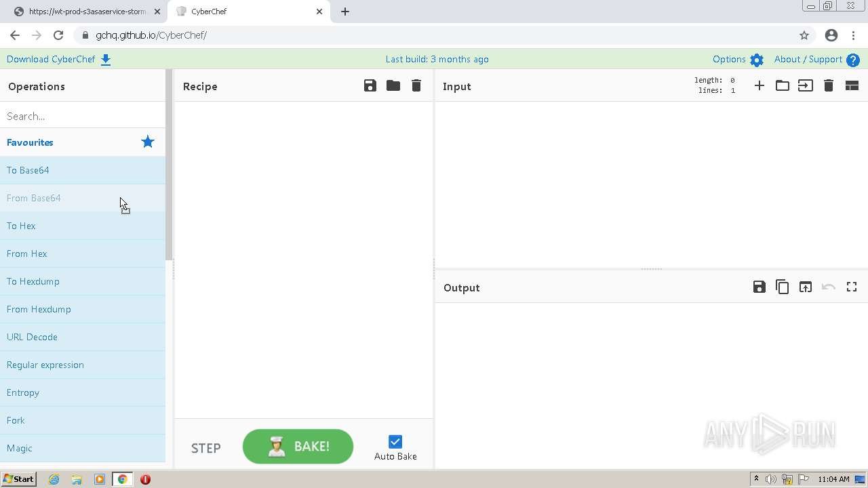
Task: Click inside the Input text area
Action: [651, 184]
